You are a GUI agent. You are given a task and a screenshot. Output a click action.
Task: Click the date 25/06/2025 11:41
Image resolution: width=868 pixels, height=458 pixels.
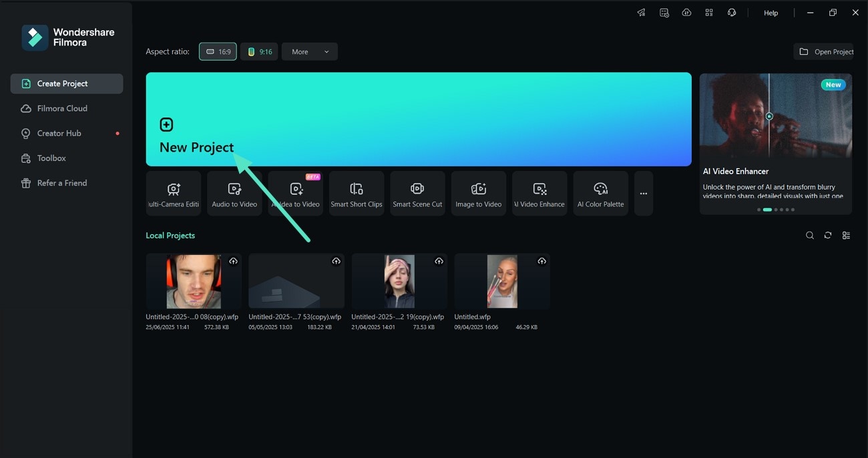point(168,327)
